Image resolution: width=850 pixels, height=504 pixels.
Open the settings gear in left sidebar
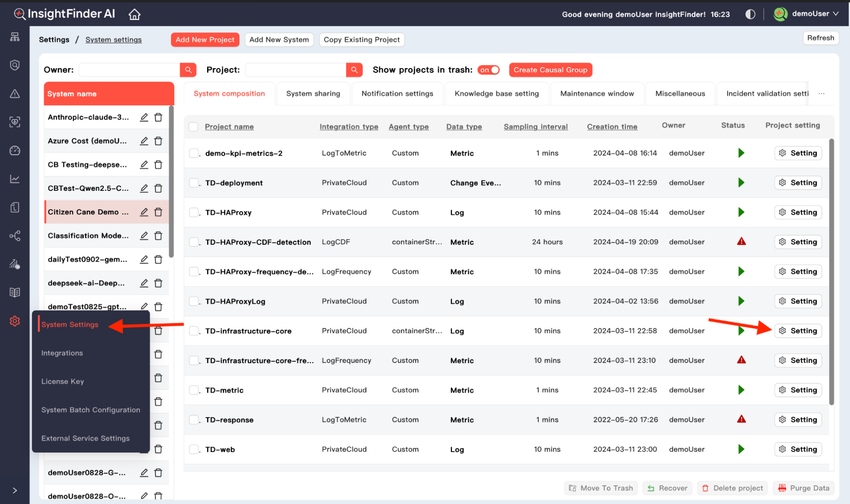tap(15, 321)
